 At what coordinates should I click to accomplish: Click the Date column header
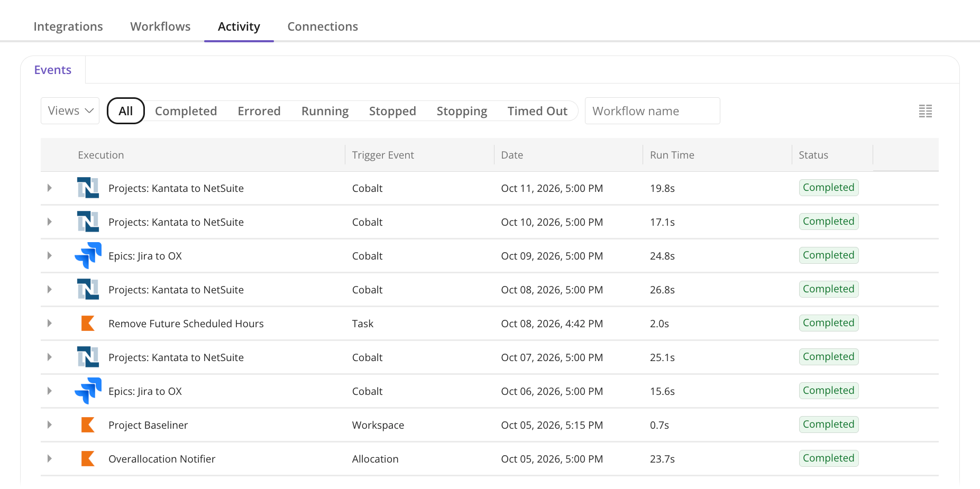(x=512, y=155)
